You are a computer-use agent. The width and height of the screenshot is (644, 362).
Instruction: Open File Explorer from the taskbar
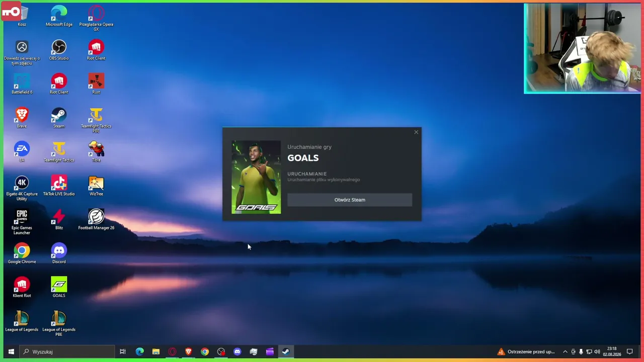[156, 351]
